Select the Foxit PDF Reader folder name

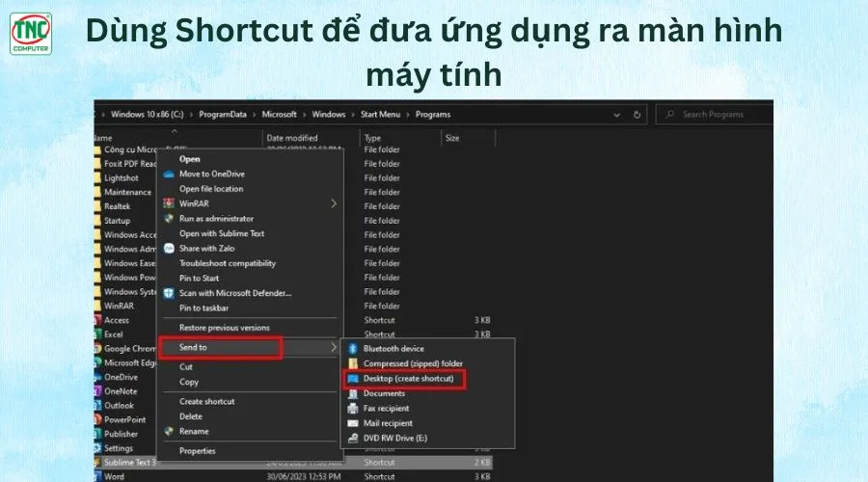point(130,164)
